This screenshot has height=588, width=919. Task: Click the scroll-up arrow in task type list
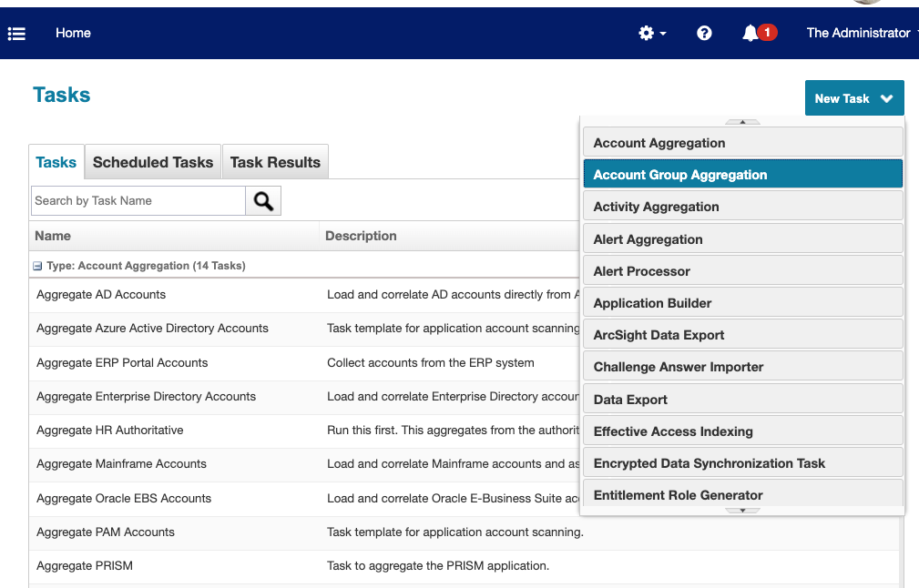[742, 122]
